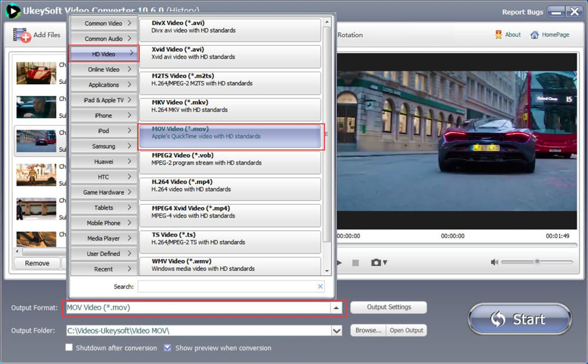The image size is (588, 364).
Task: Expand the iPhone category
Action: click(x=104, y=115)
